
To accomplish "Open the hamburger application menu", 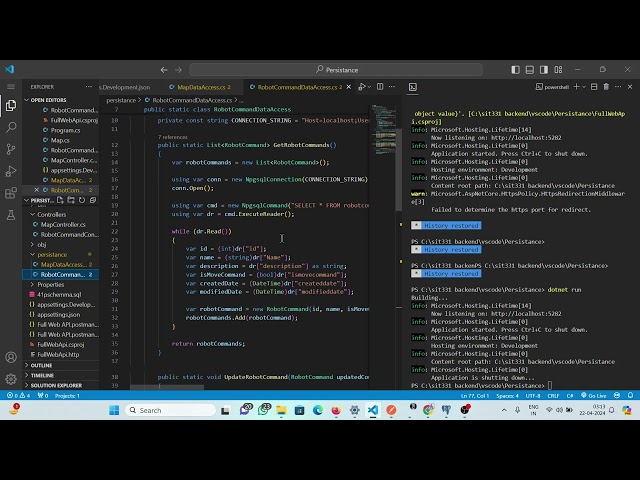I will (11, 87).
